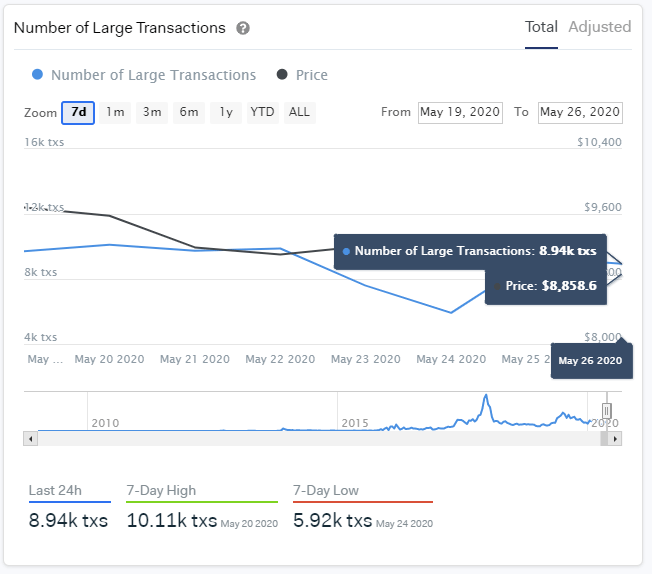Click the To date field
This screenshot has width=652, height=574.
click(580, 112)
